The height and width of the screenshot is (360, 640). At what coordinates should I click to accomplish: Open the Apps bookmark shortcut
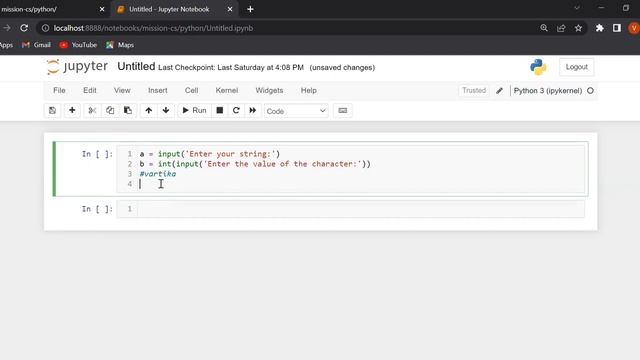click(x=6, y=45)
